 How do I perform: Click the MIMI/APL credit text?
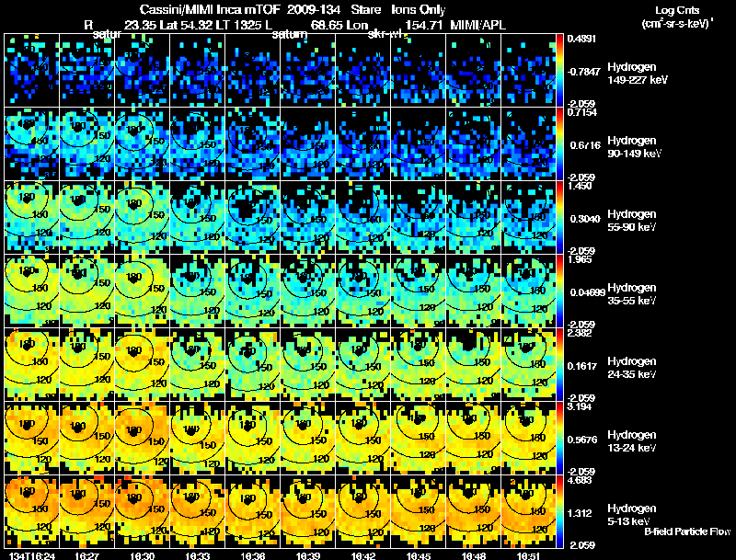477,26
